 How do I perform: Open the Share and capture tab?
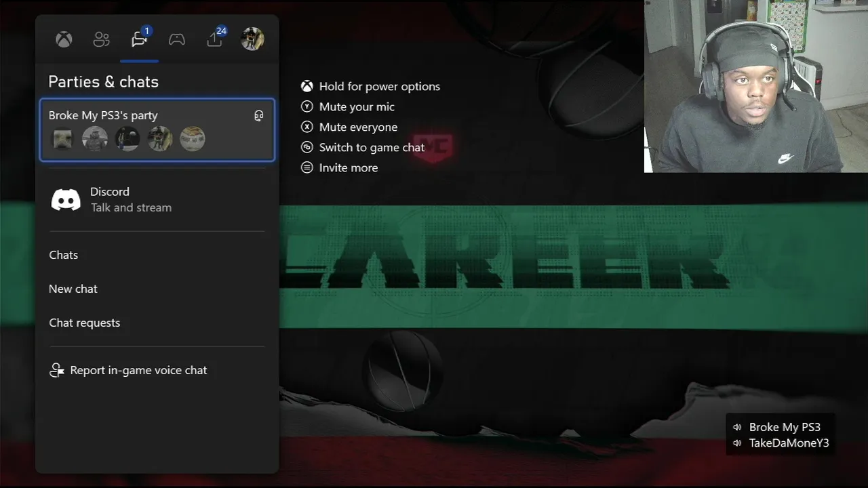point(214,39)
